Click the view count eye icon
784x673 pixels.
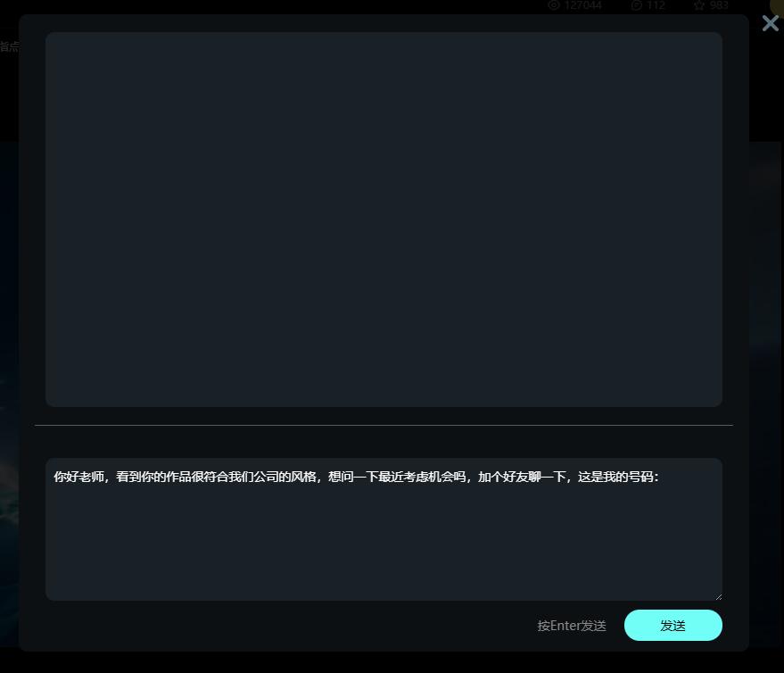[554, 5]
